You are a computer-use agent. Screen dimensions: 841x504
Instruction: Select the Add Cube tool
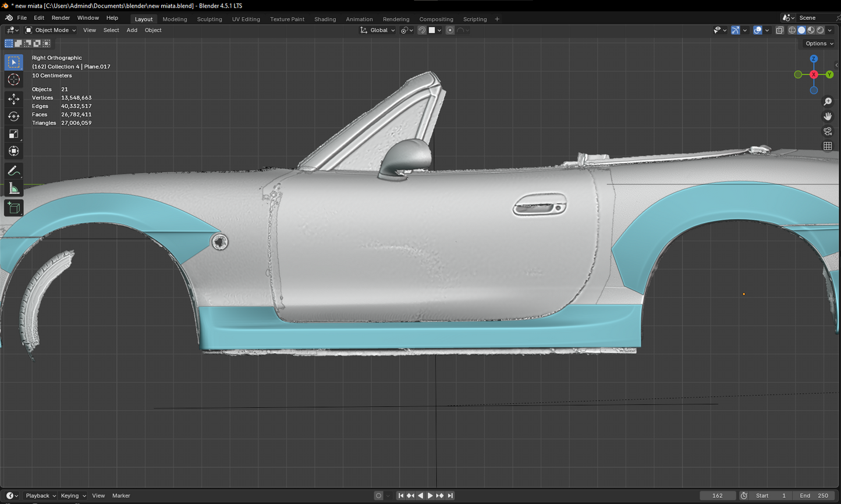(x=13, y=208)
